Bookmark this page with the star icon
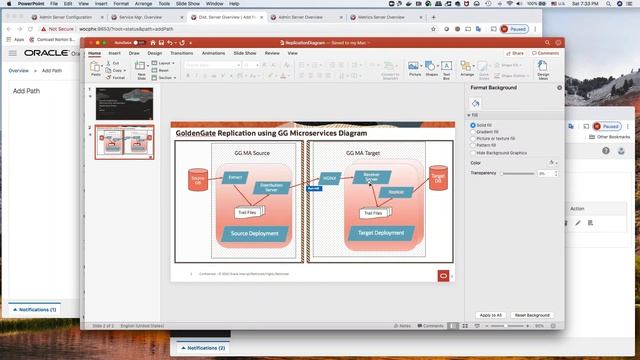The width and height of the screenshot is (640, 360). pyautogui.click(x=433, y=29)
